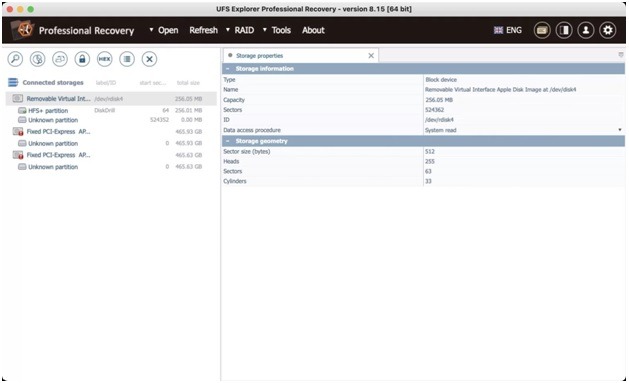The image size is (629, 383).
Task: Click the list properties toolbar icon
Action: pos(127,59)
